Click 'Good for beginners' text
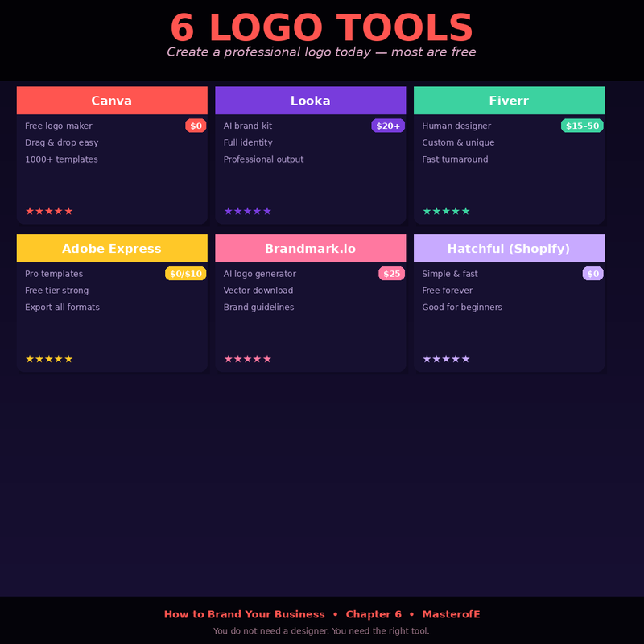 coord(462,308)
